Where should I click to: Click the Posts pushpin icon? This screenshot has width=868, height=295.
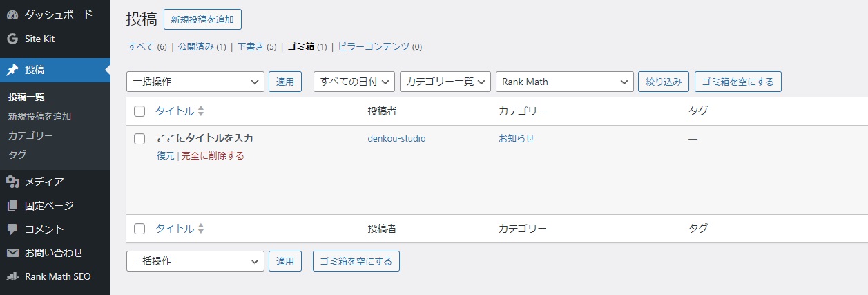click(x=12, y=70)
